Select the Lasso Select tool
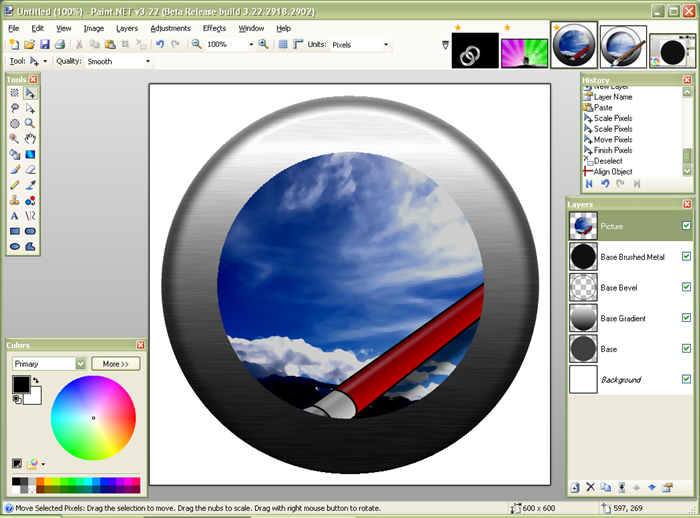 coord(15,108)
